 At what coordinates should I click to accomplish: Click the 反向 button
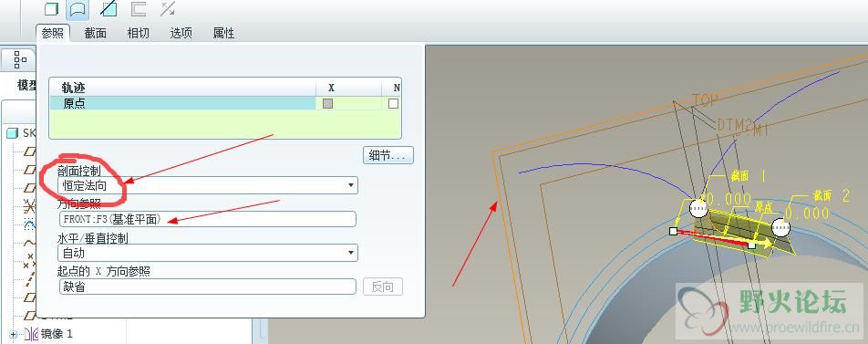click(x=383, y=287)
